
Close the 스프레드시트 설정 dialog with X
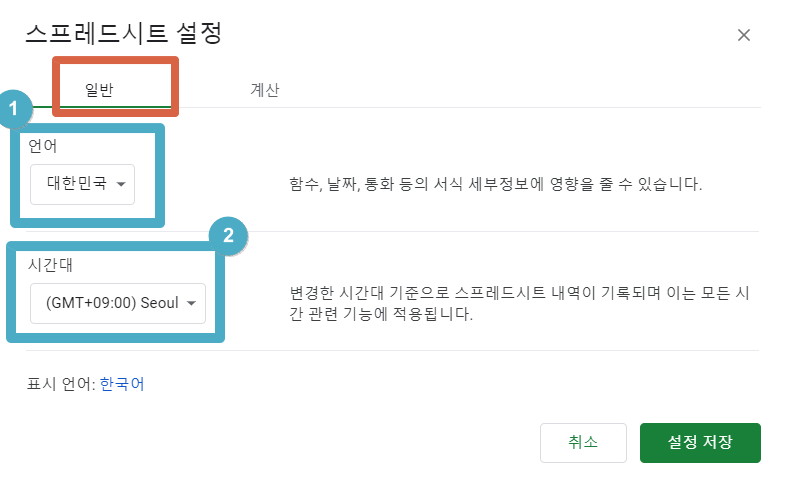(x=743, y=35)
